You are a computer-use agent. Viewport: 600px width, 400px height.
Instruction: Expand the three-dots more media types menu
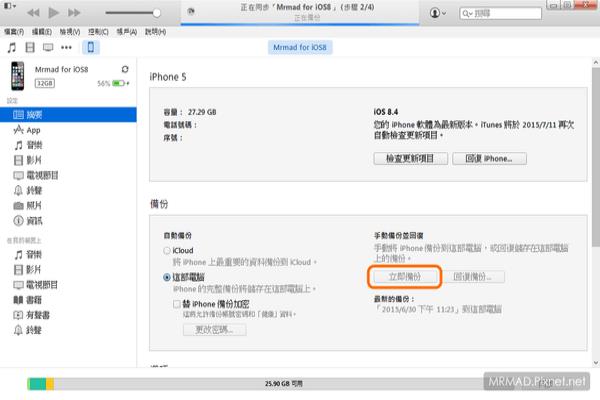67,47
